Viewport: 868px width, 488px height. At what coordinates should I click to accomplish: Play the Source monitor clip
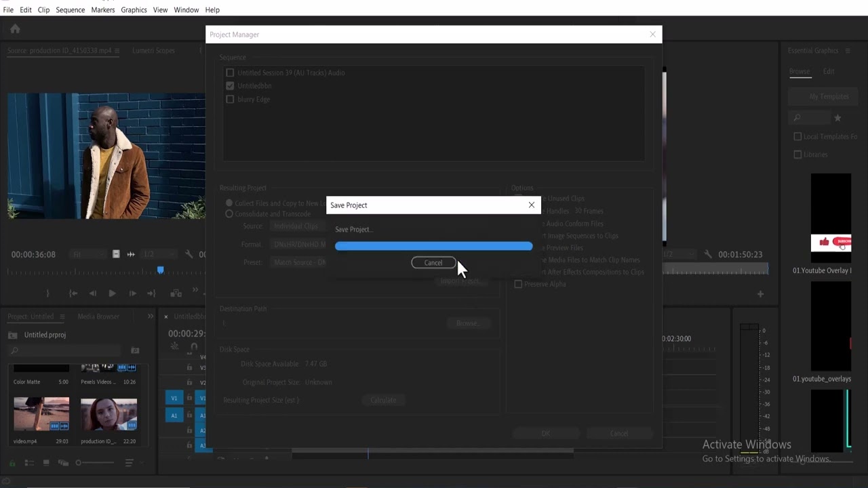(x=112, y=293)
